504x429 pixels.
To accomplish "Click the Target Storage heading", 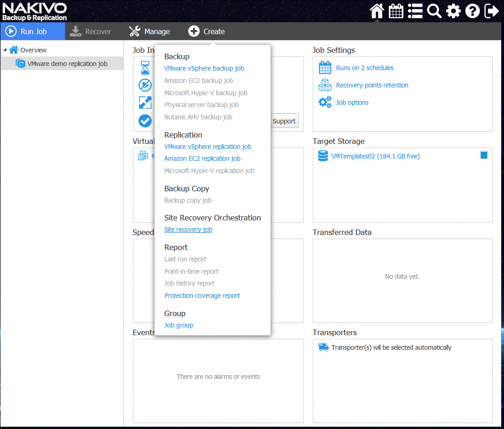I will [x=338, y=141].
